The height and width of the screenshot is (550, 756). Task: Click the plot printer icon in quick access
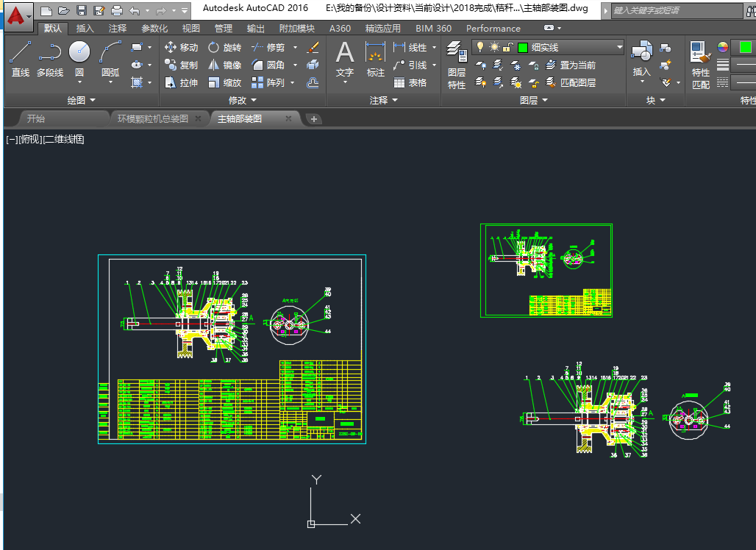pyautogui.click(x=117, y=10)
